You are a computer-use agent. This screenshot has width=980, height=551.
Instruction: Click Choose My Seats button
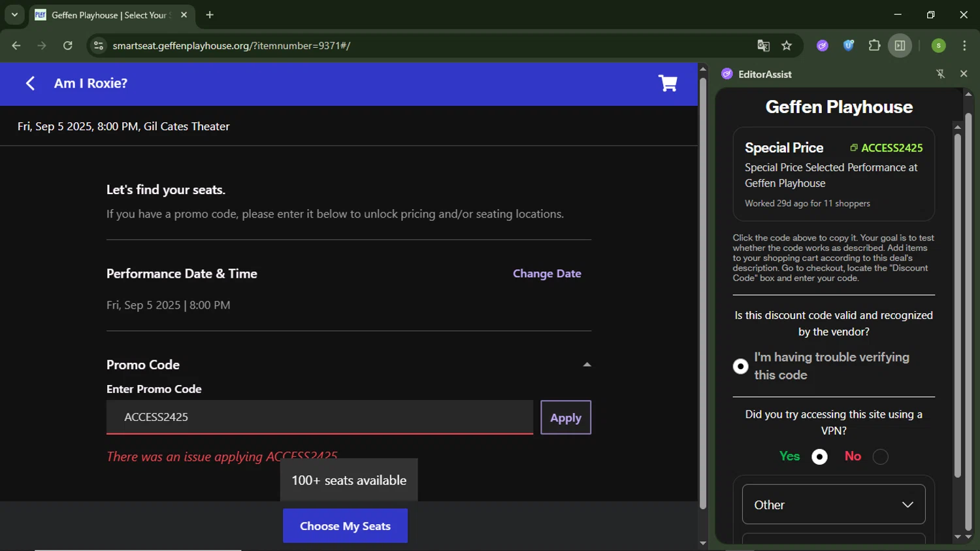345,526
